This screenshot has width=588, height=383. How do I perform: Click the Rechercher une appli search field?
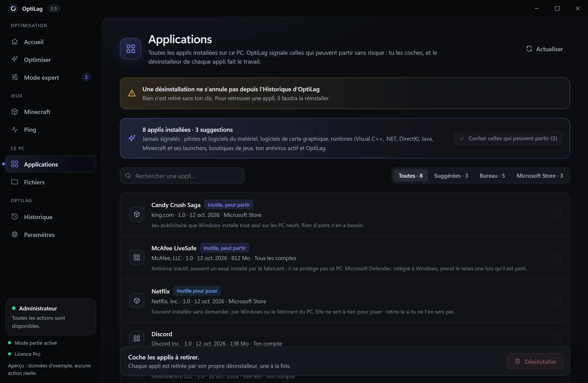(182, 175)
